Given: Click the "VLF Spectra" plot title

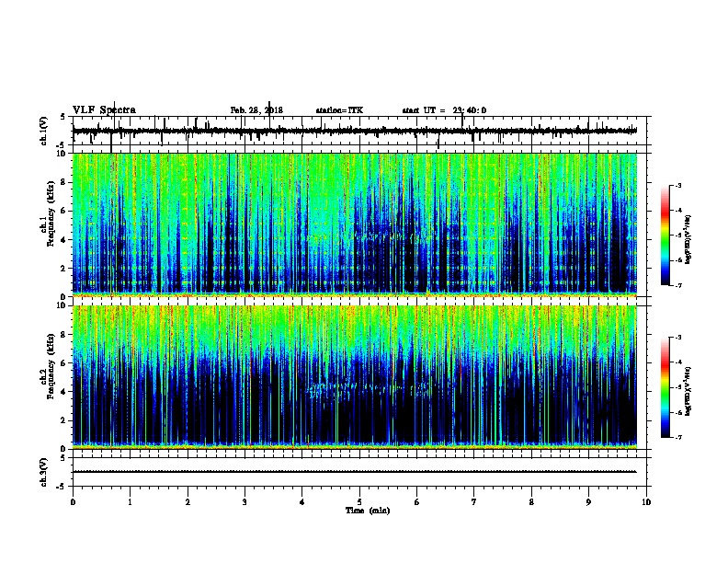Looking at the screenshot, I should pyautogui.click(x=104, y=110).
